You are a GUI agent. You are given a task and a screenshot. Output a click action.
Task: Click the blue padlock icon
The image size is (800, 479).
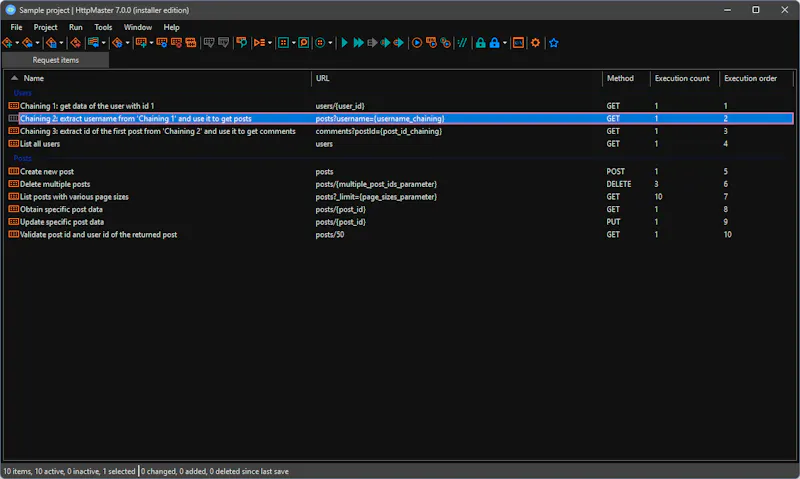(x=494, y=43)
